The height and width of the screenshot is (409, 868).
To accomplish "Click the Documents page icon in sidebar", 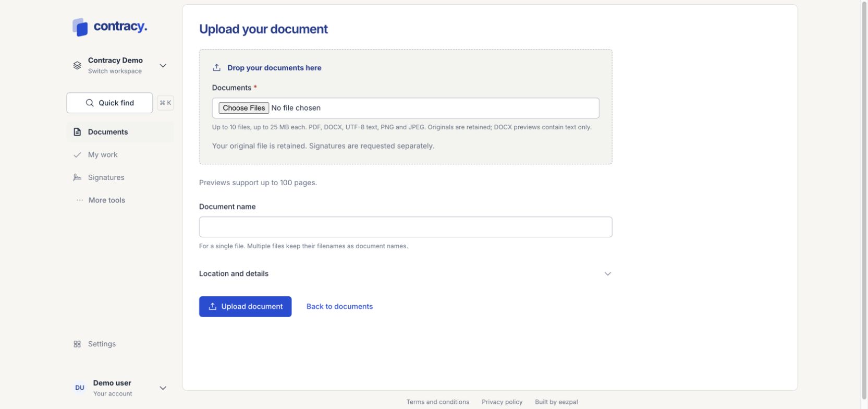I will (77, 132).
